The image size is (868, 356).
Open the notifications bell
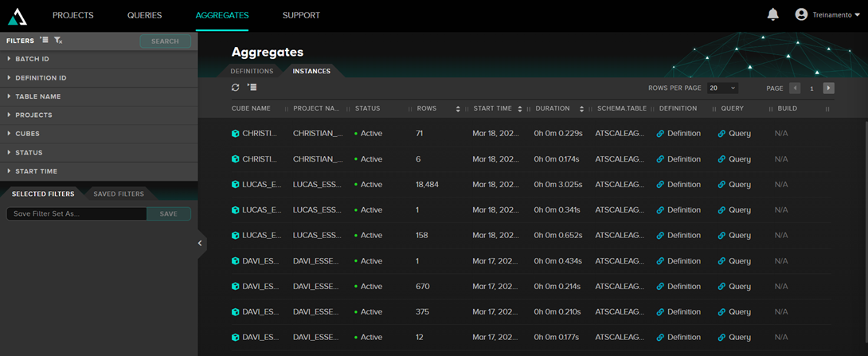click(x=772, y=14)
